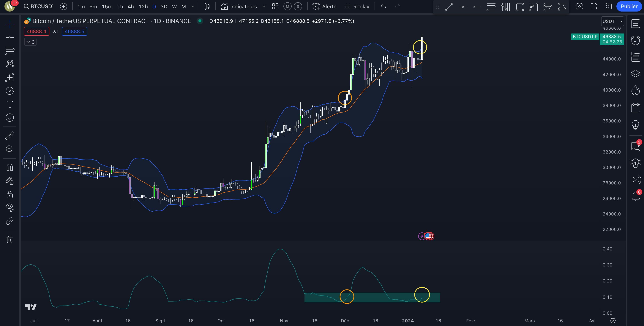Viewport: 644px width, 326px height.
Task: Take a chart snapshot with camera
Action: pyautogui.click(x=607, y=7)
